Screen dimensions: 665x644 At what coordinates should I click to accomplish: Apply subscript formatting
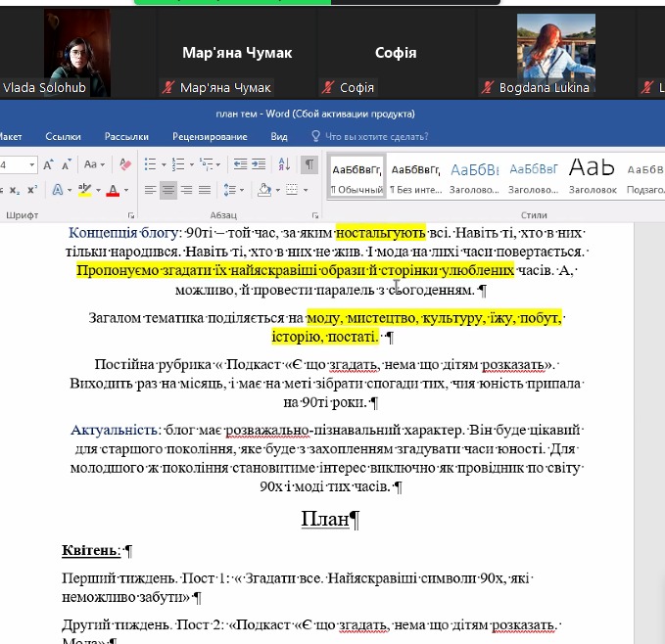point(15,190)
